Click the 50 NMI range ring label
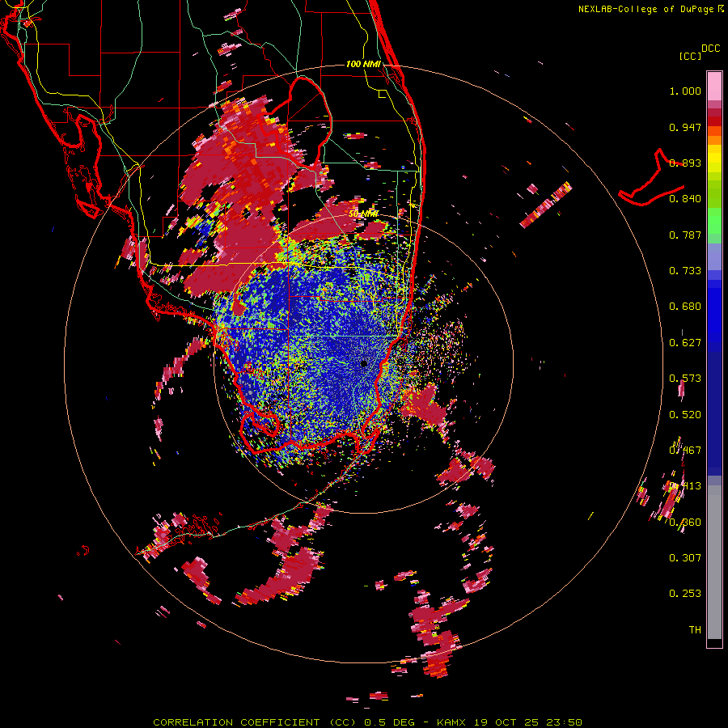 (x=363, y=214)
